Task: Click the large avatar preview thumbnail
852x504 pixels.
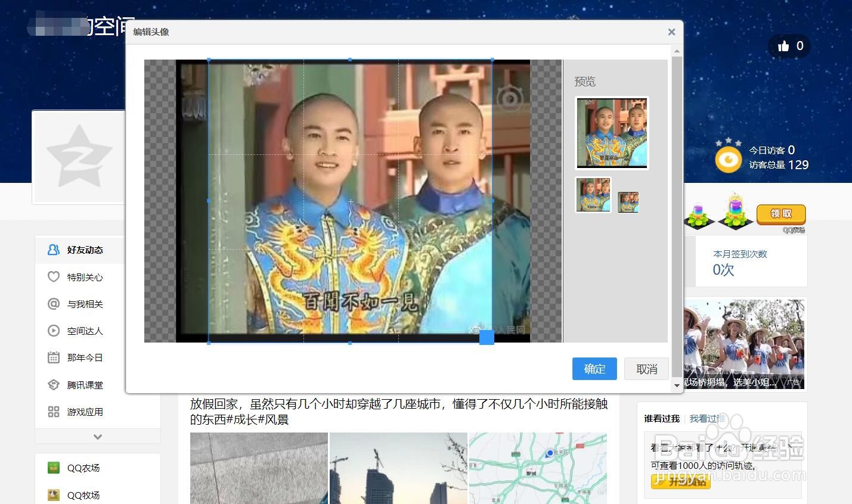Action: click(x=612, y=133)
